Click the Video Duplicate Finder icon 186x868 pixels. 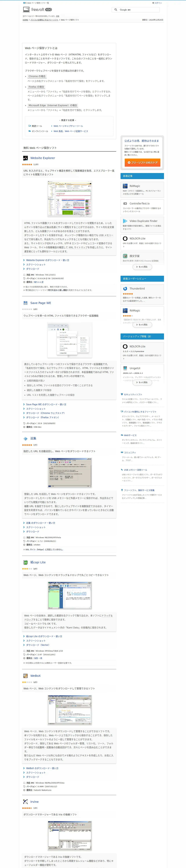point(125,221)
